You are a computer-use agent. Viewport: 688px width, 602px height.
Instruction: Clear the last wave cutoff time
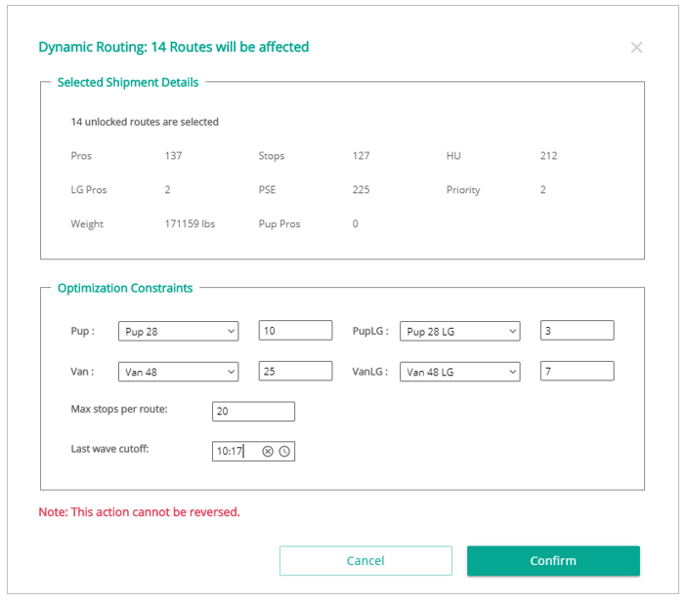268,452
